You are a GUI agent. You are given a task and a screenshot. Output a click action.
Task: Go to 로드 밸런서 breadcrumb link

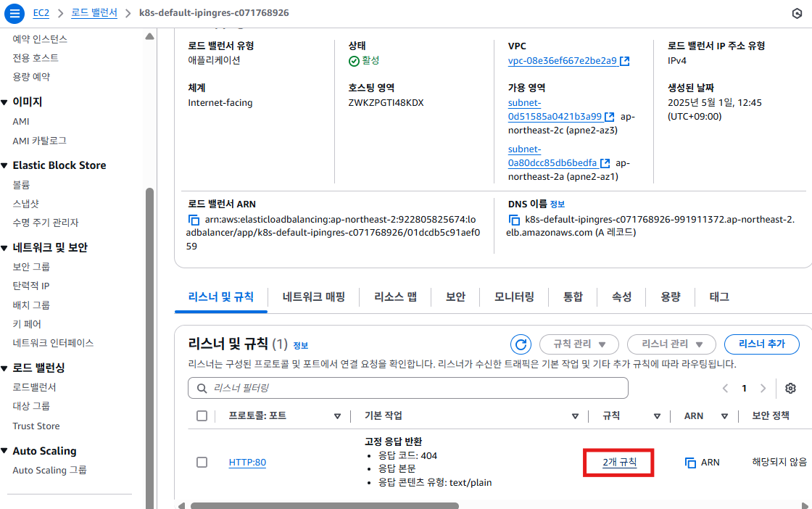(94, 13)
